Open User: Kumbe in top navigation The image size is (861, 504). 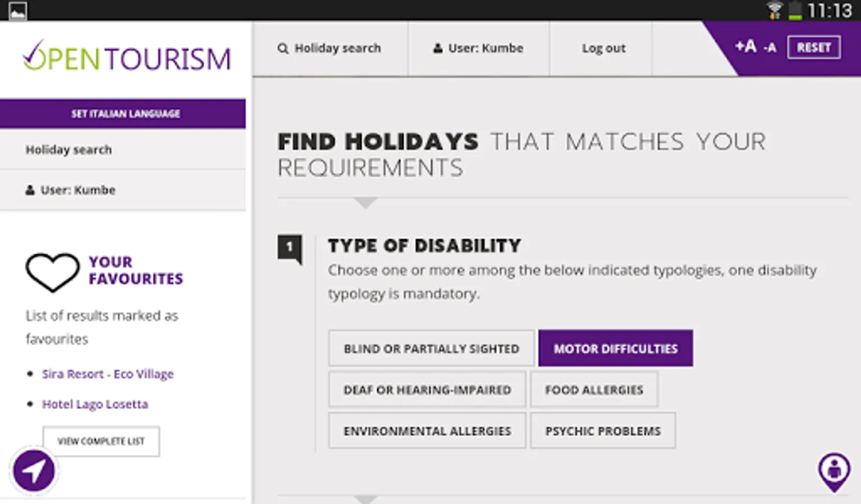pos(478,48)
